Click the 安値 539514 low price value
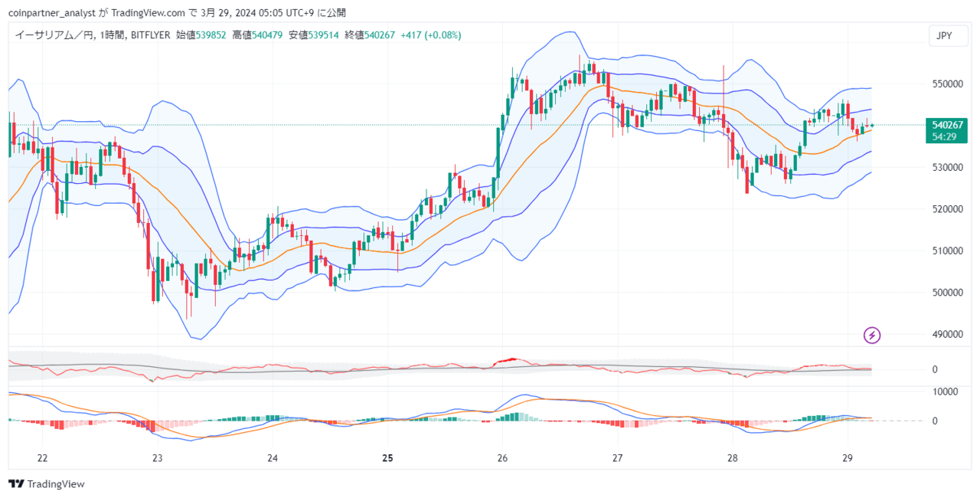Screen dimensions: 980x498 click(325, 35)
